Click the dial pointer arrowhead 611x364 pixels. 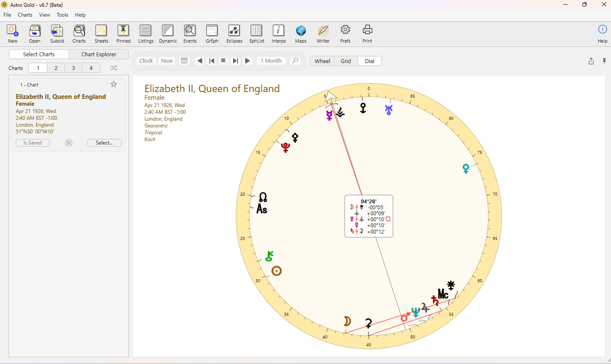pos(331,97)
